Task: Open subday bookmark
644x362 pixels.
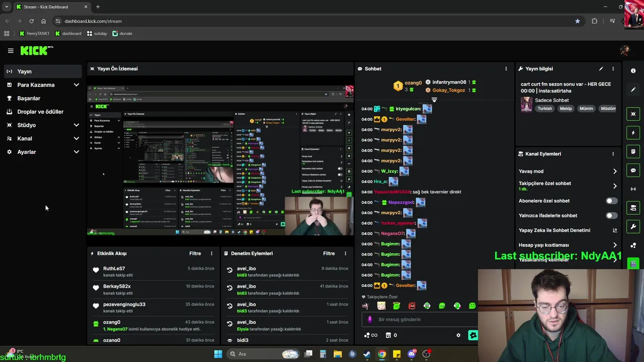Action: pyautogui.click(x=97, y=34)
